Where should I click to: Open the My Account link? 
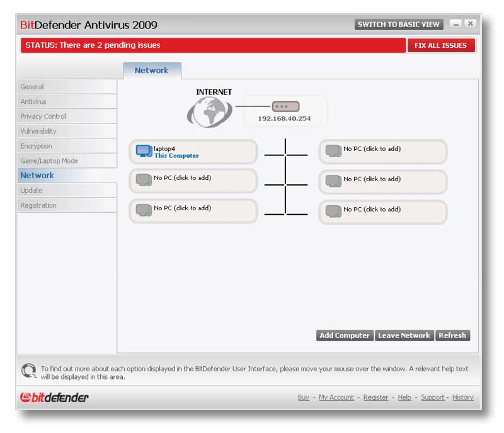pos(336,397)
